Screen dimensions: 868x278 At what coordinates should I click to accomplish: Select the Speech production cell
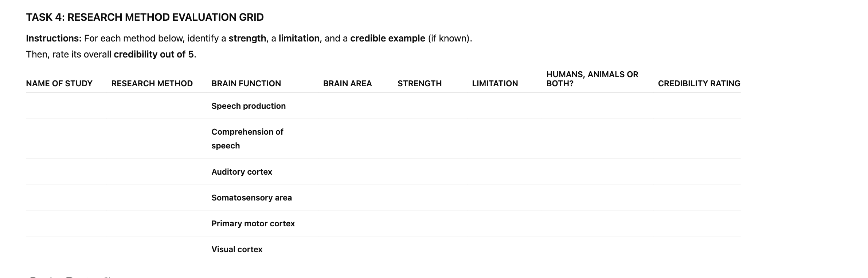tap(249, 106)
